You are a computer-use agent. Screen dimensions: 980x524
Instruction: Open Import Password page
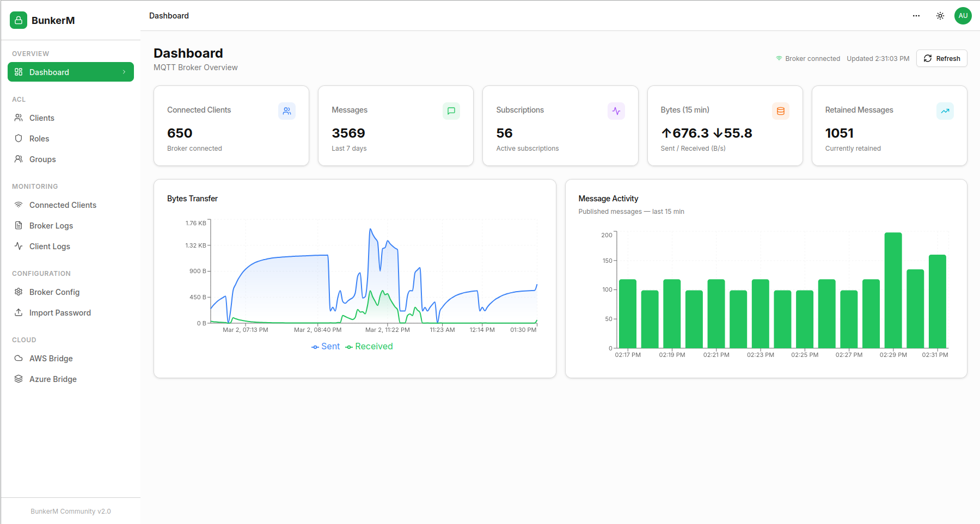coord(71,312)
